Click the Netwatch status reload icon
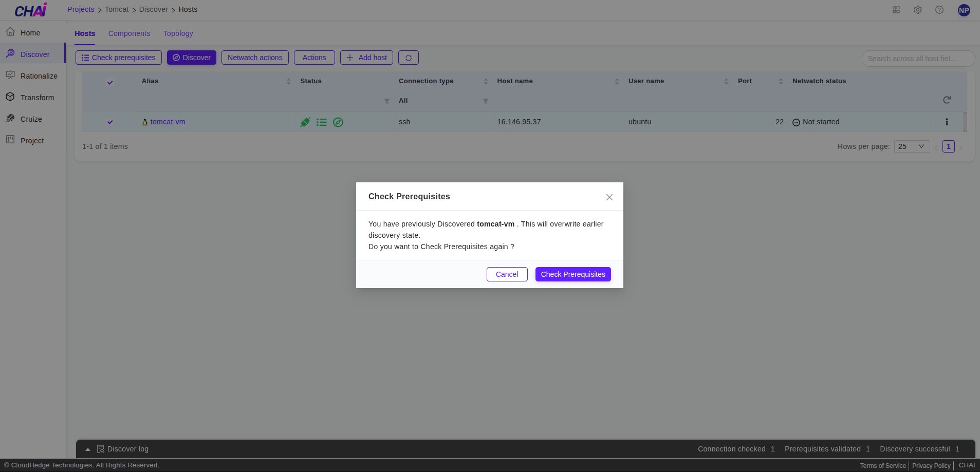 947,100
